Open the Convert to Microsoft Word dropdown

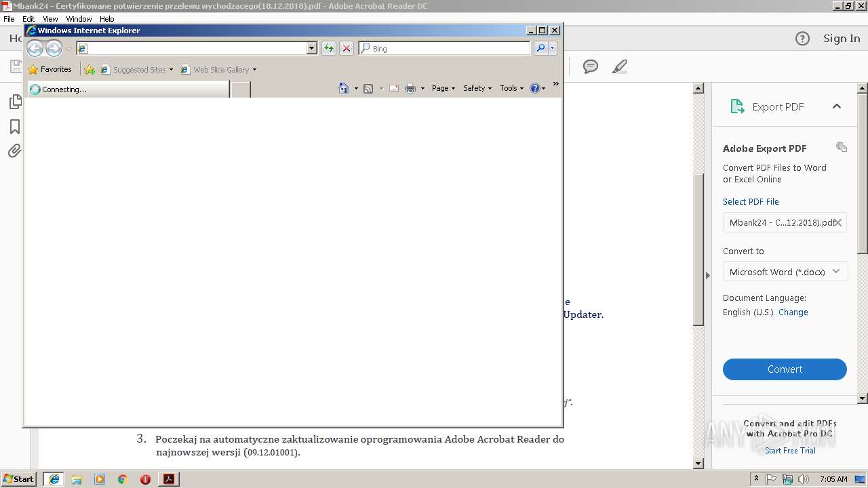[785, 272]
